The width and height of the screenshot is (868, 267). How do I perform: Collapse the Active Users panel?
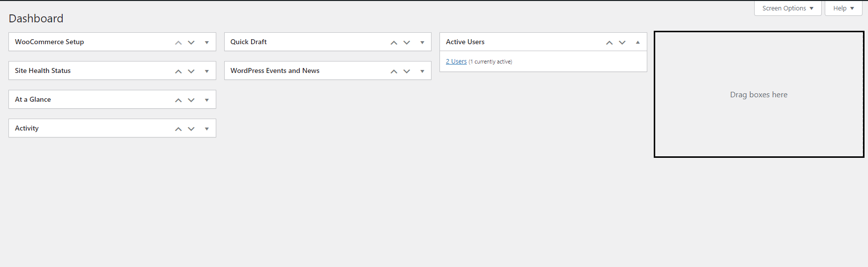[x=638, y=42]
